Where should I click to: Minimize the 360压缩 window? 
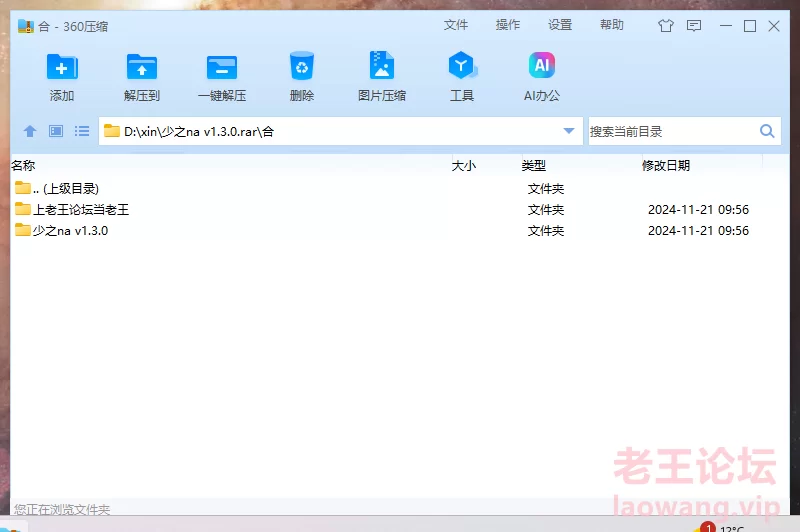tap(726, 26)
